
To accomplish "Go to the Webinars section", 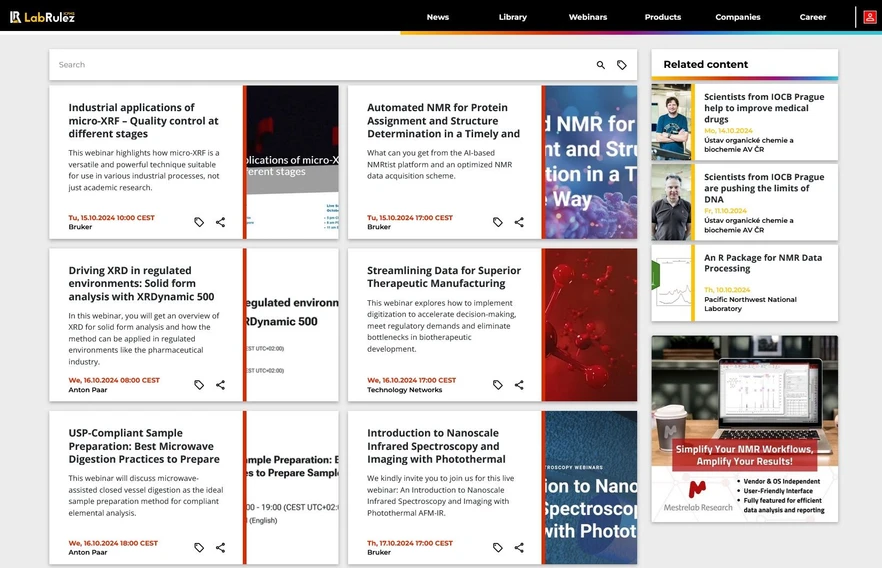I will (588, 17).
